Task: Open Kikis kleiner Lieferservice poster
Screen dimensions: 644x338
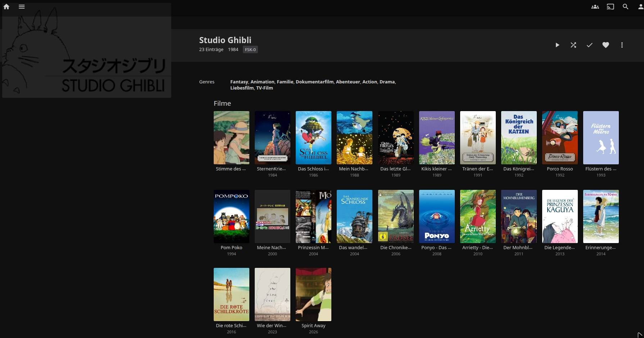Action: pyautogui.click(x=437, y=138)
